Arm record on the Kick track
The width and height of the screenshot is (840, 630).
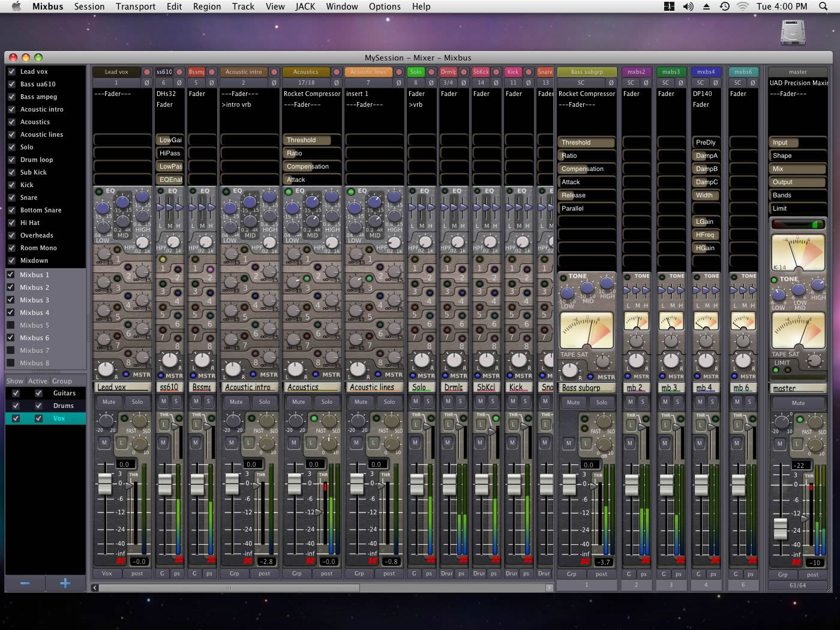(529, 72)
